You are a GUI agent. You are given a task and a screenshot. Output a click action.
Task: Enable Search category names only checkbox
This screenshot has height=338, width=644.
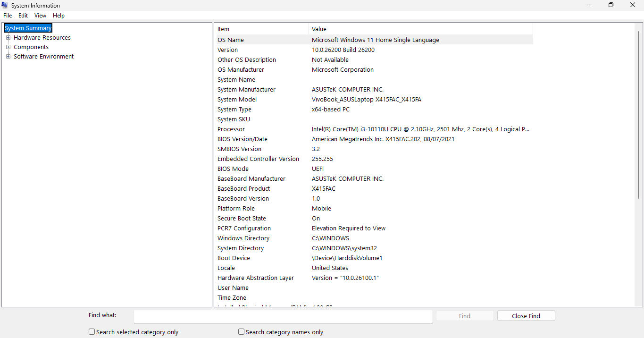[241, 332]
